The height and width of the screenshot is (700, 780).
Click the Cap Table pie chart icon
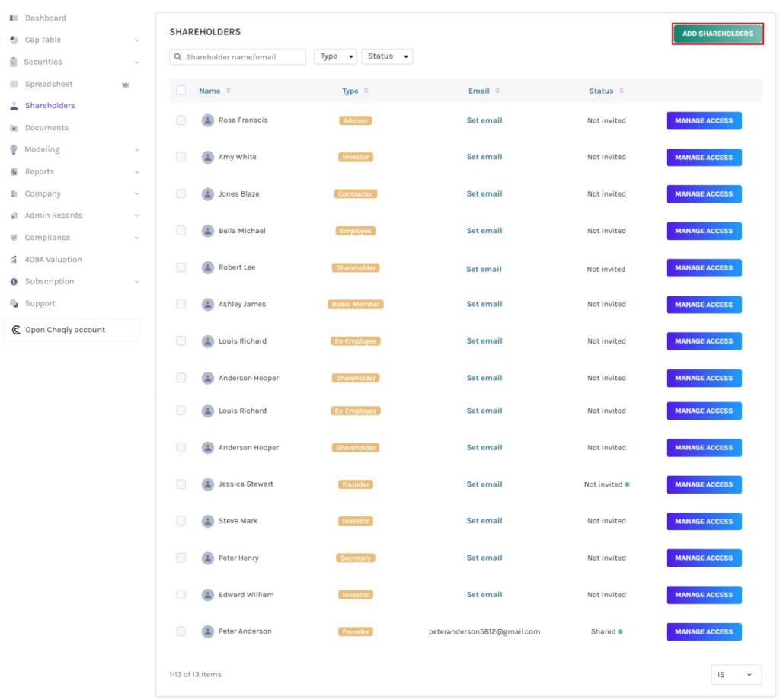[14, 40]
